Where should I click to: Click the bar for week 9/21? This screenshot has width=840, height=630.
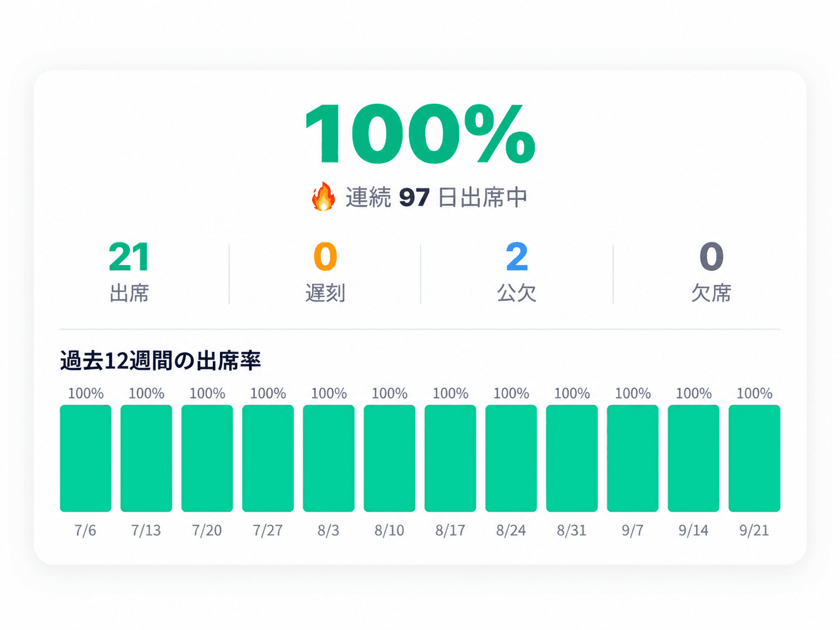(754, 458)
